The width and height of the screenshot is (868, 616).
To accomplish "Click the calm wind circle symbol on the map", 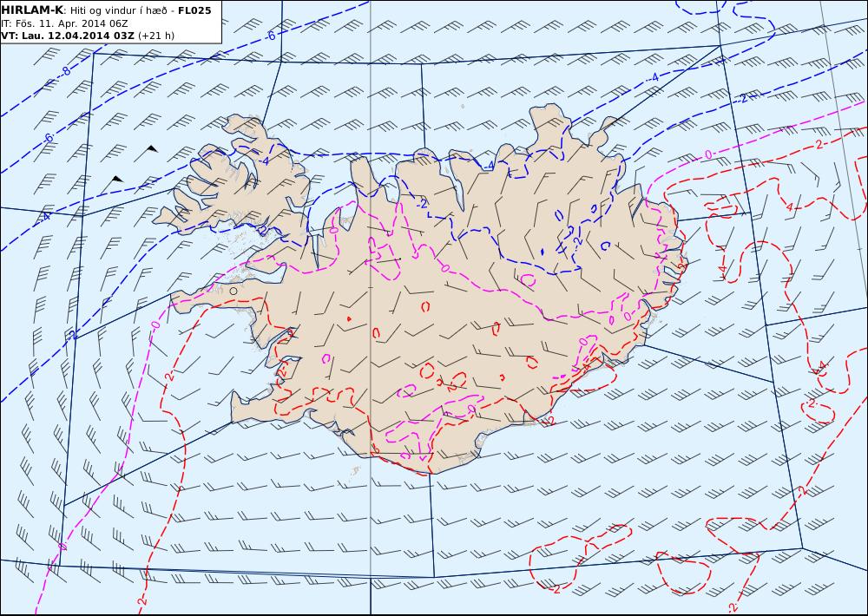I will pos(233,292).
